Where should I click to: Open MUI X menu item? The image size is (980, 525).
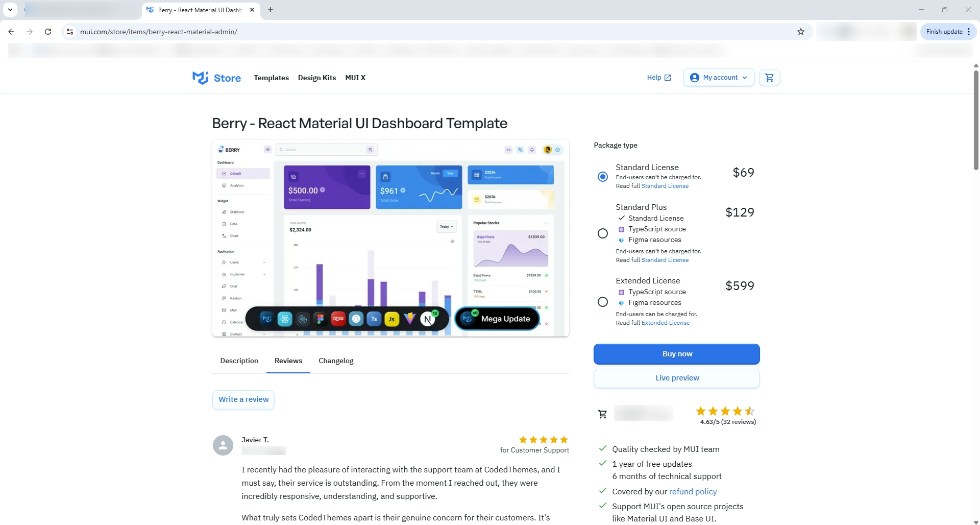click(x=355, y=78)
